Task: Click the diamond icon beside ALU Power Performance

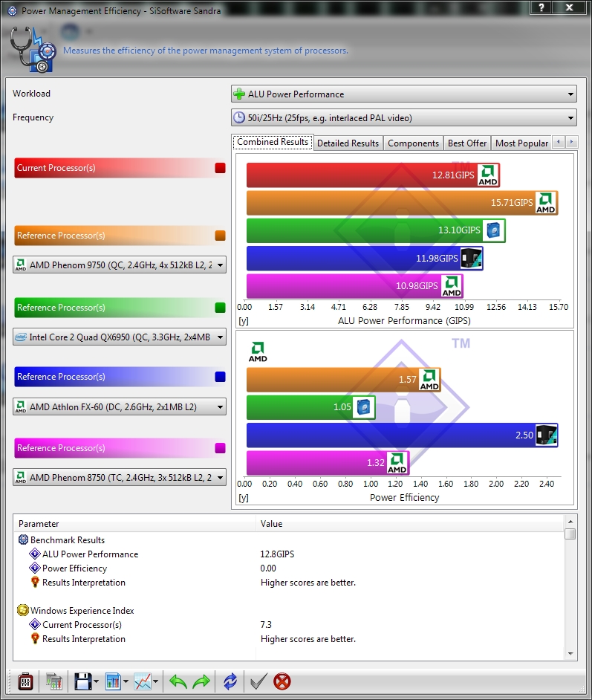Action: [35, 554]
